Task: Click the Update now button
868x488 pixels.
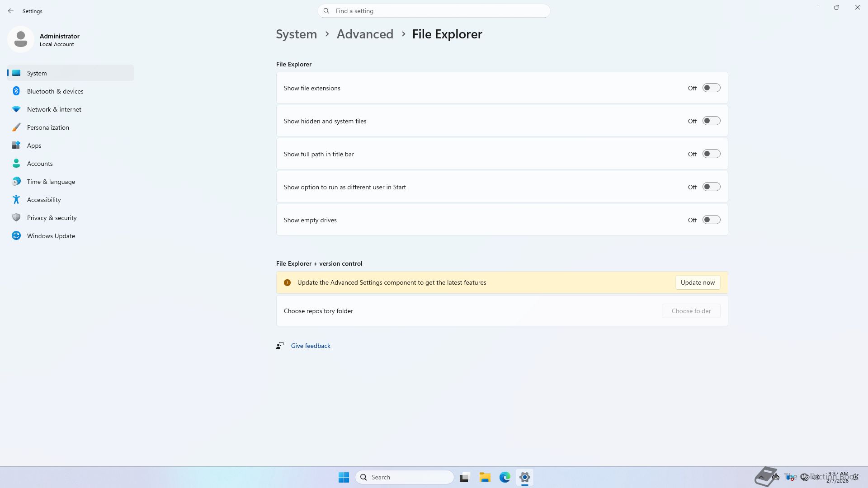Action: [x=697, y=282]
